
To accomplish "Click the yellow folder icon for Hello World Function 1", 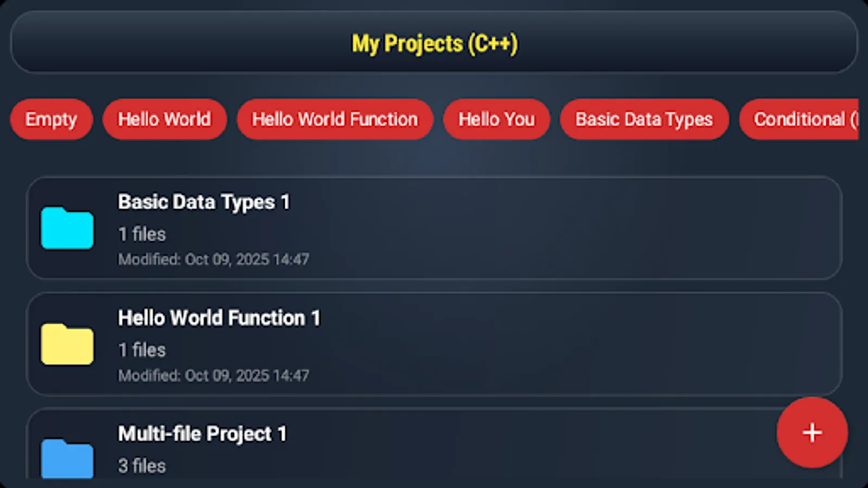I will (x=67, y=344).
